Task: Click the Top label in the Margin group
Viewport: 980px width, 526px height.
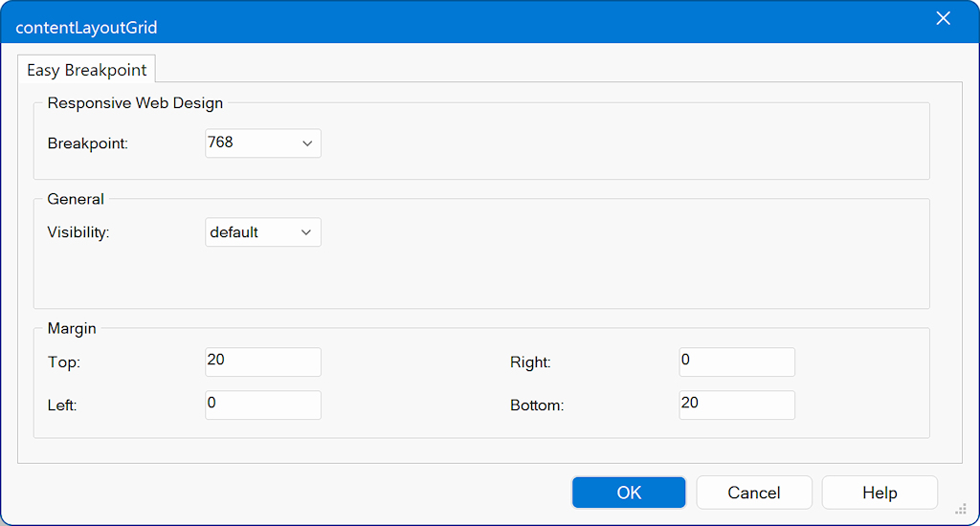Action: 64,362
